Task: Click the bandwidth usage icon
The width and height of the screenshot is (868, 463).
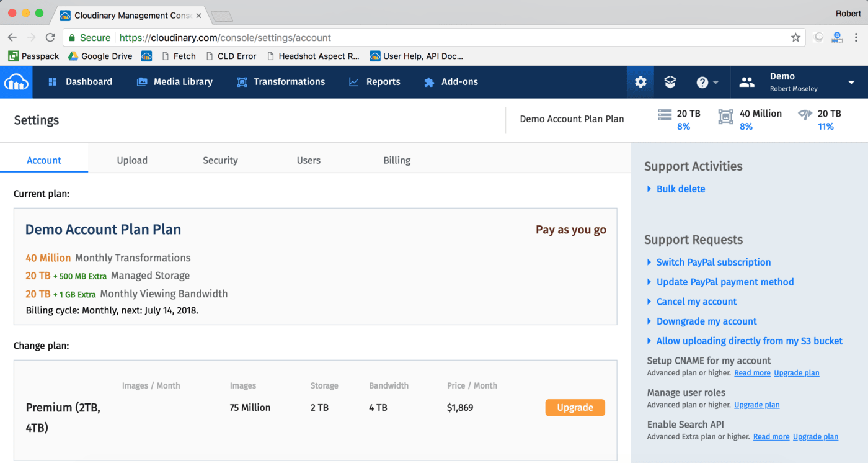Action: pyautogui.click(x=805, y=115)
